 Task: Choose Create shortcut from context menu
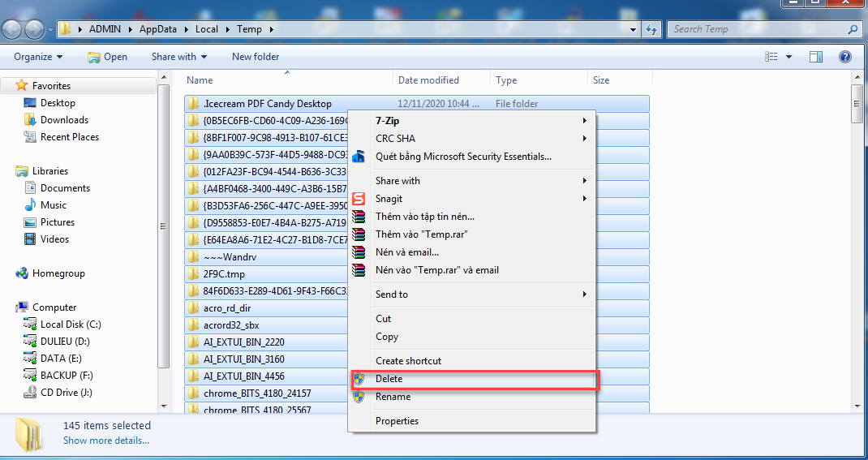coord(471,361)
